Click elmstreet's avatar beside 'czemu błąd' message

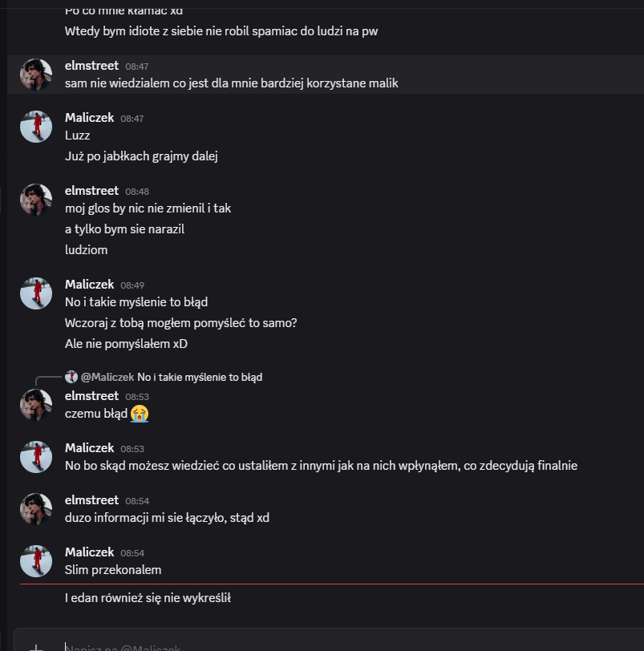pos(36,405)
